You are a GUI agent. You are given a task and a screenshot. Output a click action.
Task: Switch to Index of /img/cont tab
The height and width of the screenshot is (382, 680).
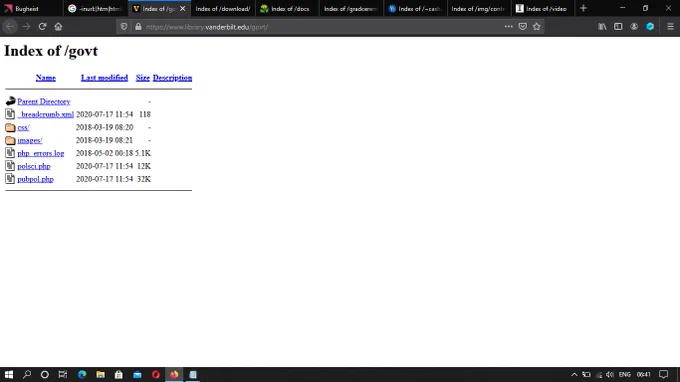(478, 9)
